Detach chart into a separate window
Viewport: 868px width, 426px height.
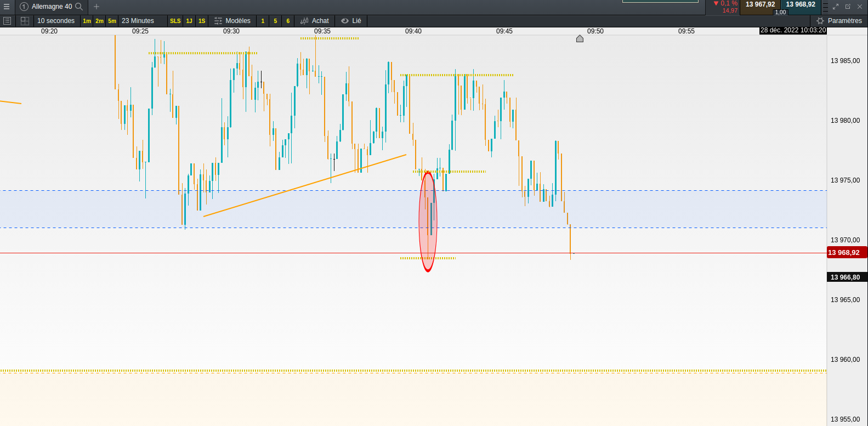click(x=848, y=7)
